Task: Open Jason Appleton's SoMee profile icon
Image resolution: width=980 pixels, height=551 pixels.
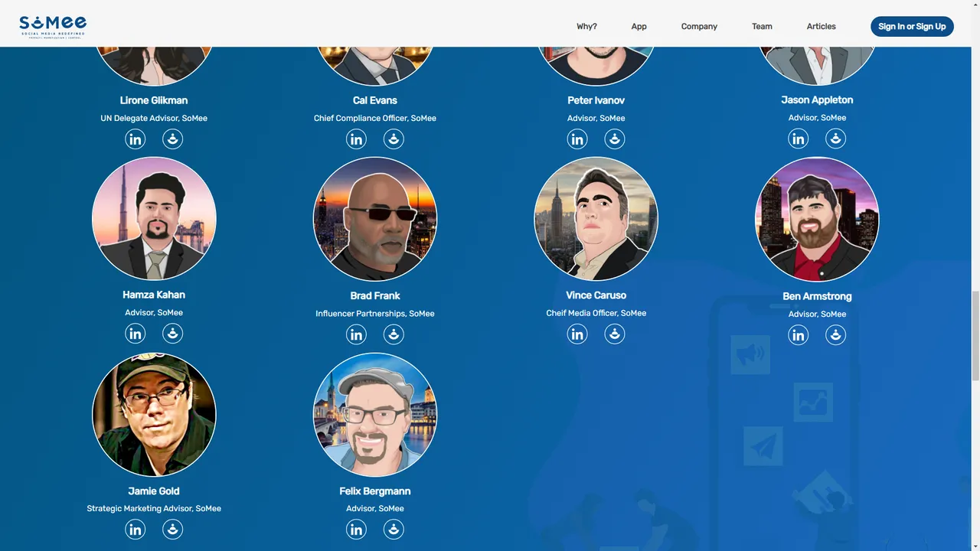Action: tap(836, 139)
